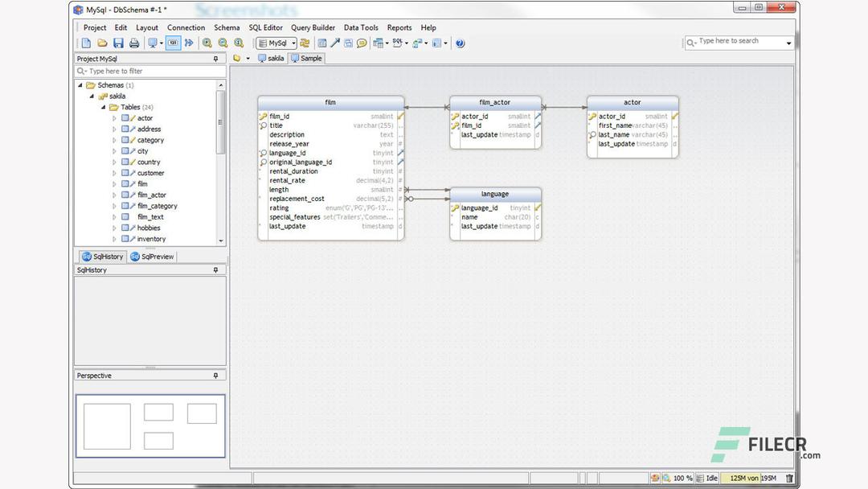Select the Print icon
The height and width of the screenshot is (489, 868).
(133, 43)
